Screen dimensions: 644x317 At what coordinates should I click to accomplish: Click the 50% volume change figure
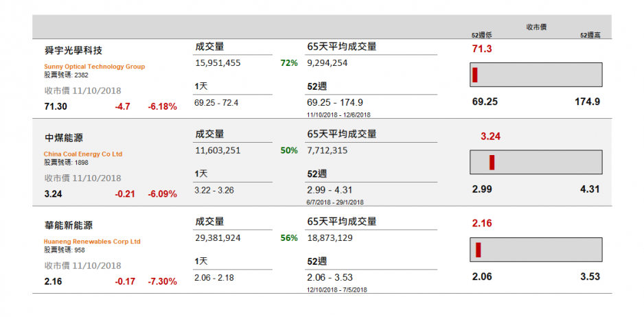pyautogui.click(x=289, y=151)
